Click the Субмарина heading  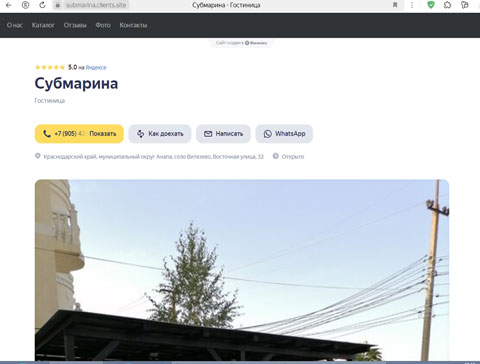click(x=76, y=83)
